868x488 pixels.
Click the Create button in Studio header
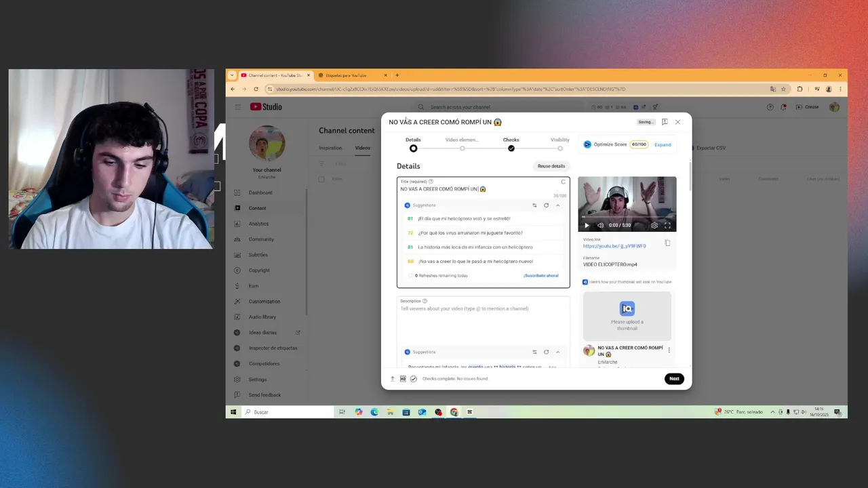point(808,107)
